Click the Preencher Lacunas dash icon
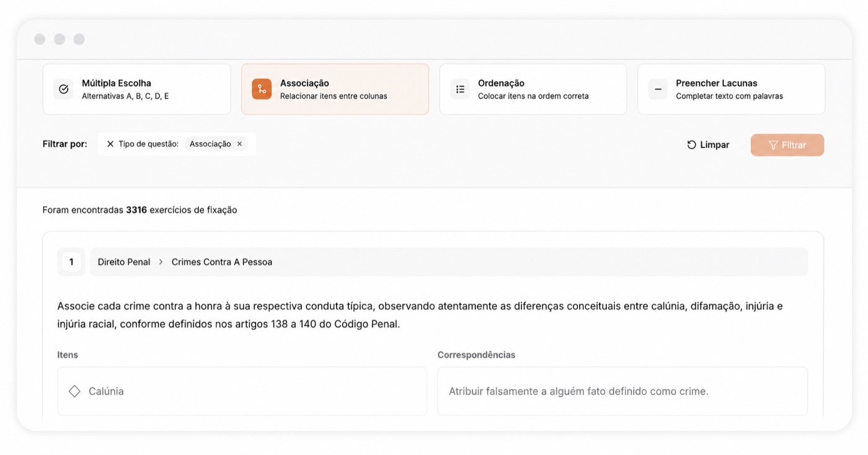 coord(658,89)
